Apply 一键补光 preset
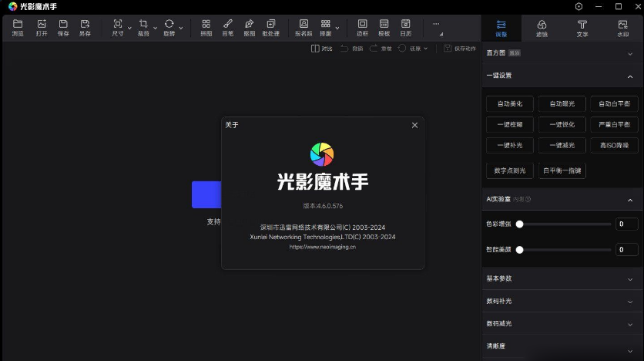This screenshot has height=361, width=644. 510,145
